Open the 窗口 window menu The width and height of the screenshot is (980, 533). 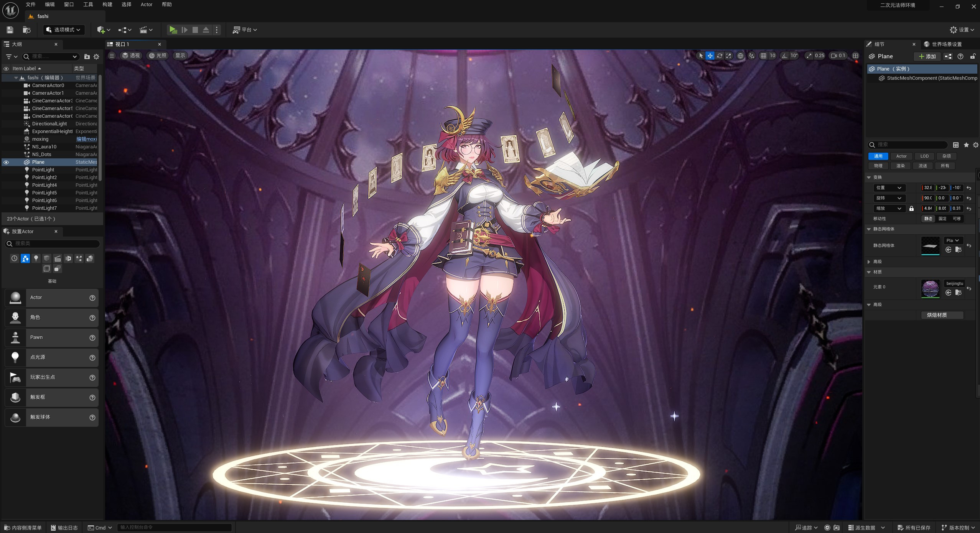point(69,5)
